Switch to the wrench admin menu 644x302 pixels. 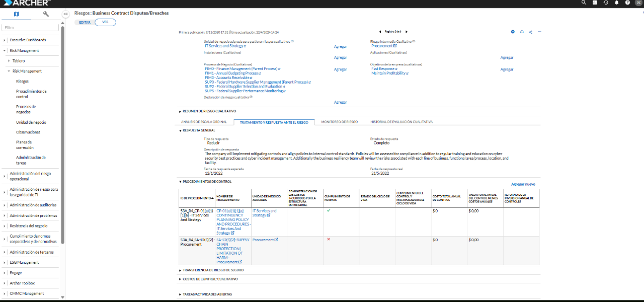46,14
